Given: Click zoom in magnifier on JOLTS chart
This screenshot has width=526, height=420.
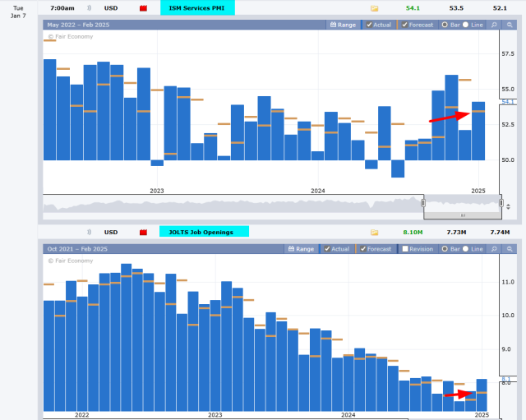Looking at the screenshot, I should (x=494, y=249).
